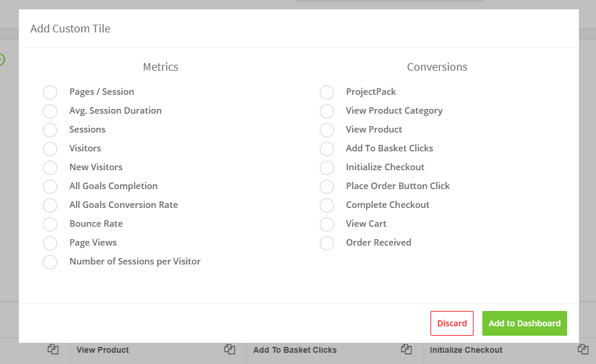Viewport: 596px width, 364px height.
Task: Choose the View Cart conversion option
Action: 327,224
